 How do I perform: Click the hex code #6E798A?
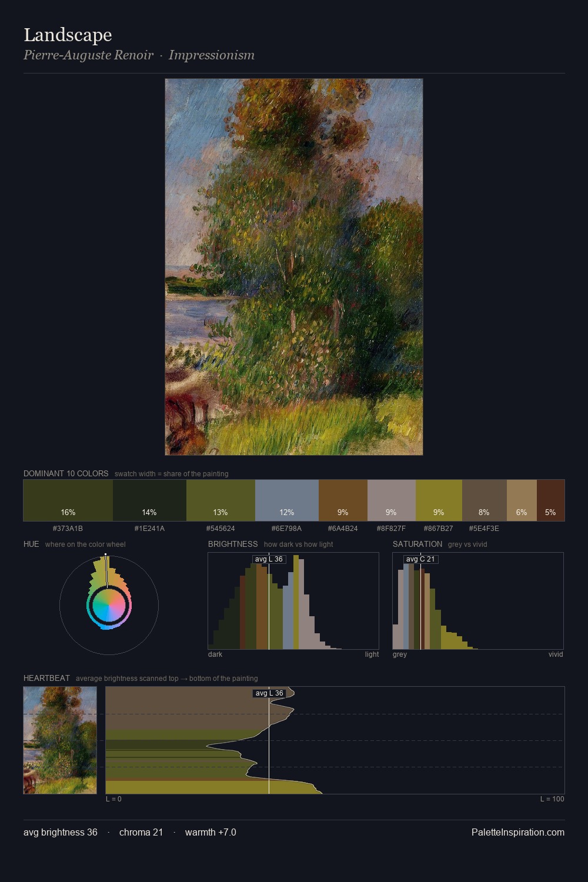point(287,529)
